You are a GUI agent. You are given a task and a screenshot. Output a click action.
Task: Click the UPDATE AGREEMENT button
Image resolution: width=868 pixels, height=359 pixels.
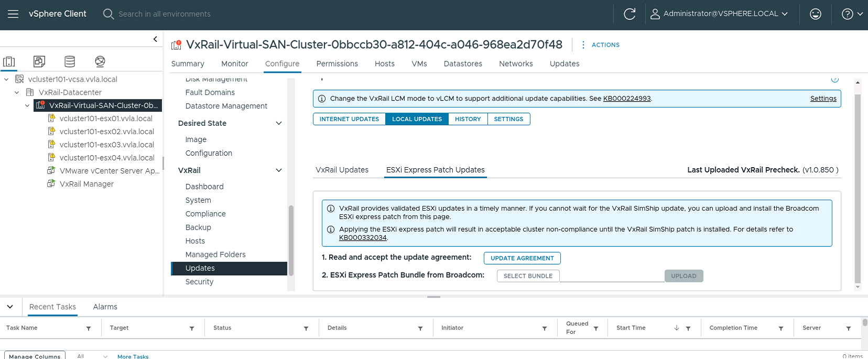pos(522,258)
